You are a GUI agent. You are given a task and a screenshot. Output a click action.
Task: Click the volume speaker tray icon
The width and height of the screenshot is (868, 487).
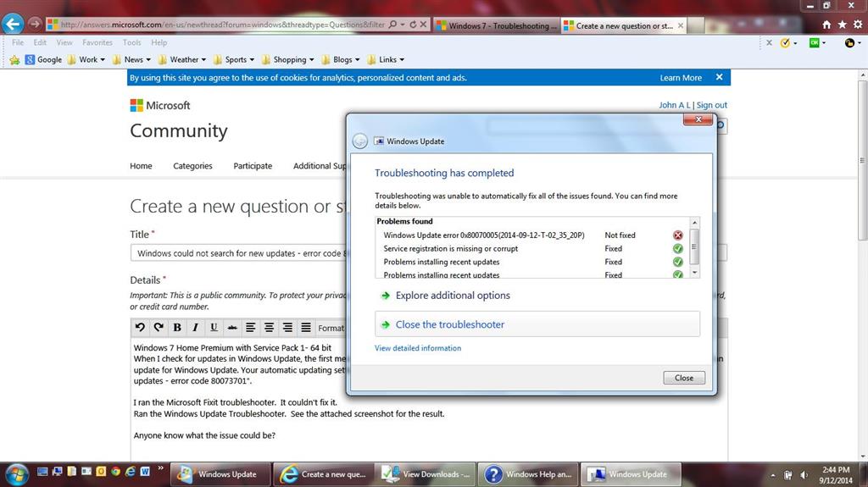click(x=804, y=475)
